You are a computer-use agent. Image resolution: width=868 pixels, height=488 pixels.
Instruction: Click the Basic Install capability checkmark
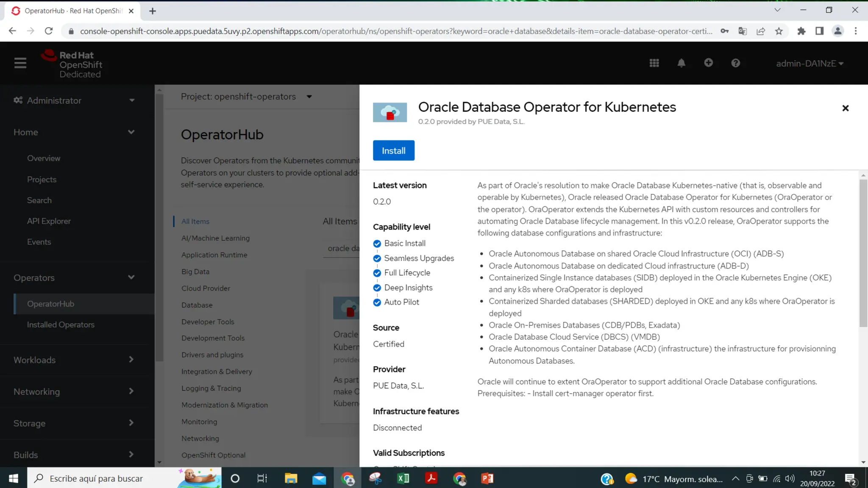[377, 244]
